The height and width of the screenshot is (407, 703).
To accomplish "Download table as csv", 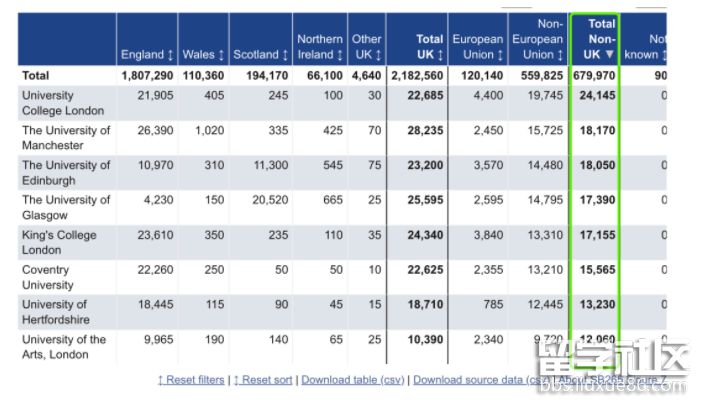I will (x=352, y=380).
